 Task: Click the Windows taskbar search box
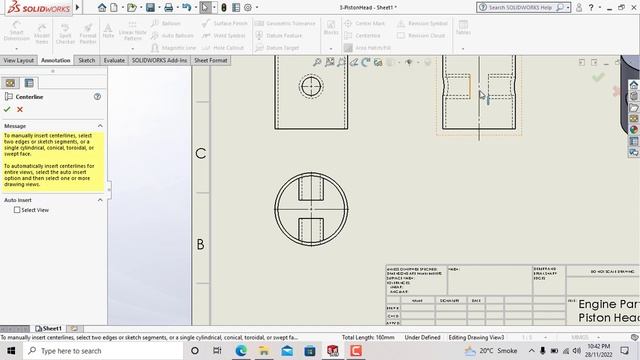pos(103,351)
